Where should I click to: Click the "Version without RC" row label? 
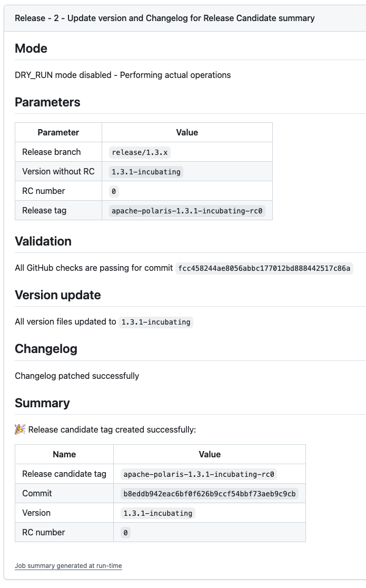pos(58,171)
